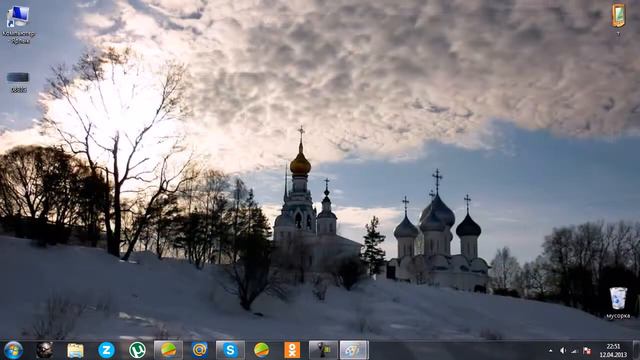Open the Windows Start menu orb
Viewport: 640px width, 360px height.
(13, 350)
